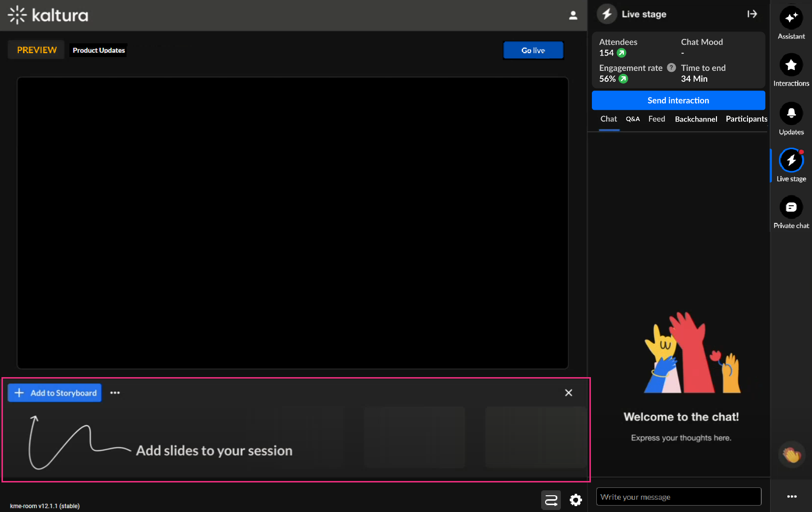Viewport: 812px width, 512px height.
Task: Open the sidebar more options ellipsis
Action: pyautogui.click(x=792, y=497)
